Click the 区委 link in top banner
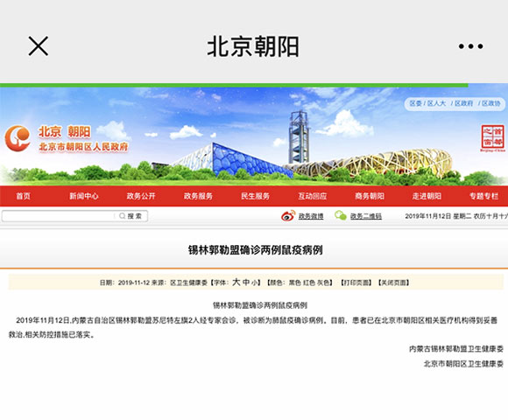The height and width of the screenshot is (420, 508). 415,103
